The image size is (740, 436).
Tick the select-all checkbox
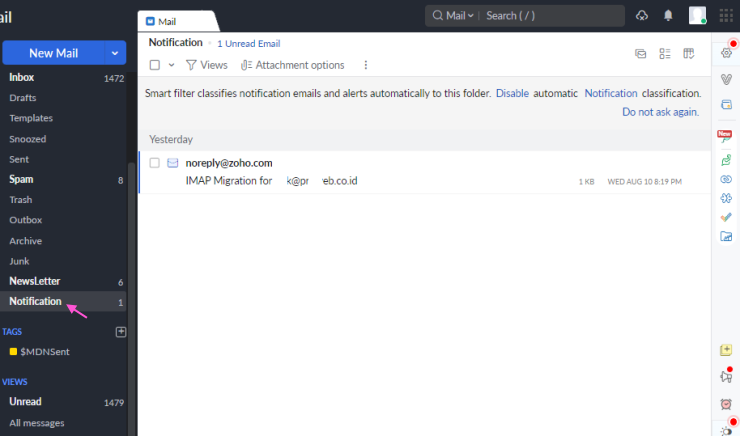click(155, 65)
